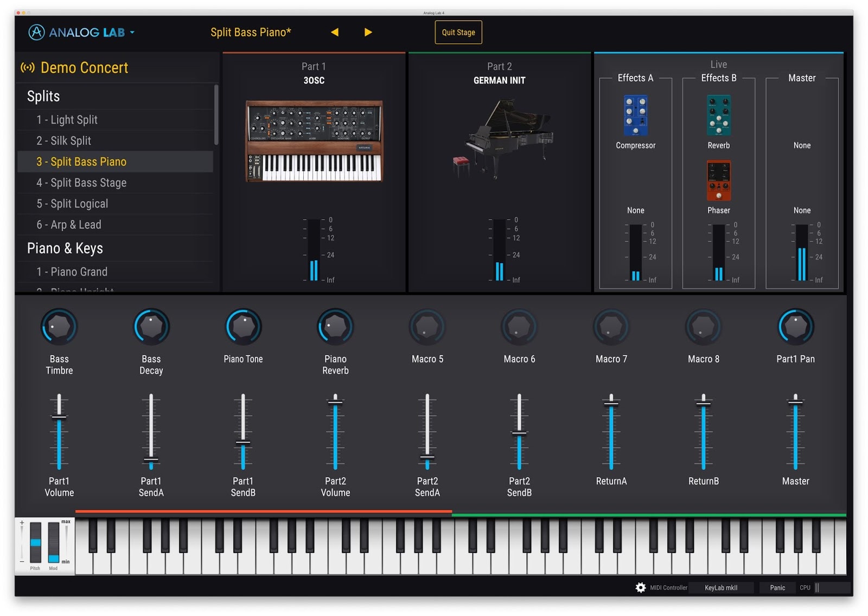This screenshot has width=868, height=616.
Task: Select 5 - Split Logical preset
Action: 115,204
